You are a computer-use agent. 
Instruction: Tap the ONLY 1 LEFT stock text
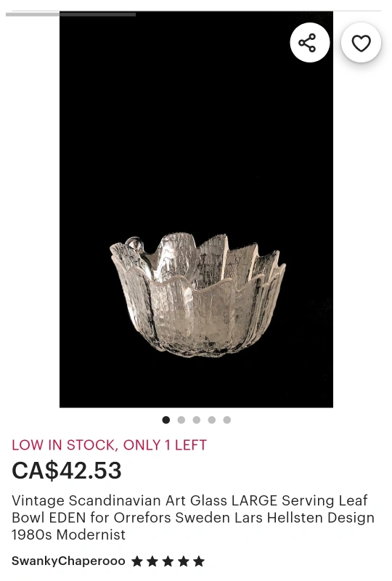point(165,445)
